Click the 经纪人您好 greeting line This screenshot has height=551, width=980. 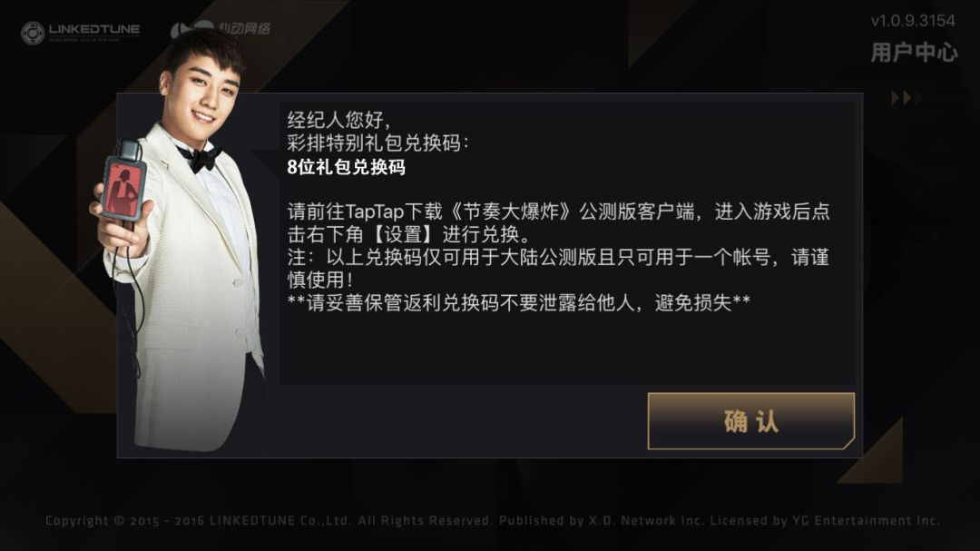(x=338, y=120)
